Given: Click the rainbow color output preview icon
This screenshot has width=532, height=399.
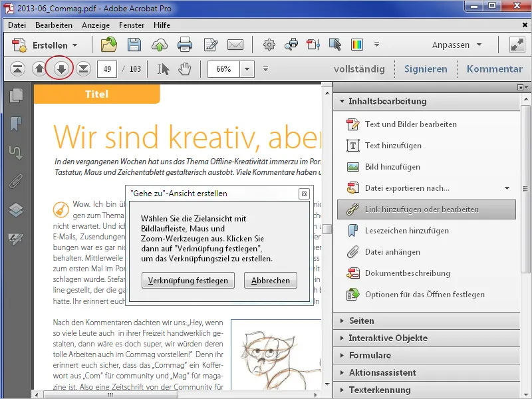Looking at the screenshot, I should tap(357, 45).
